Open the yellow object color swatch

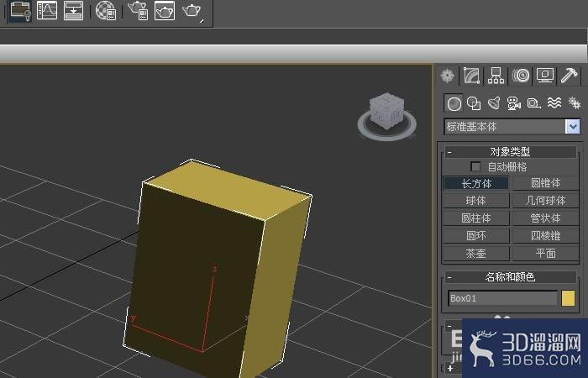568,298
